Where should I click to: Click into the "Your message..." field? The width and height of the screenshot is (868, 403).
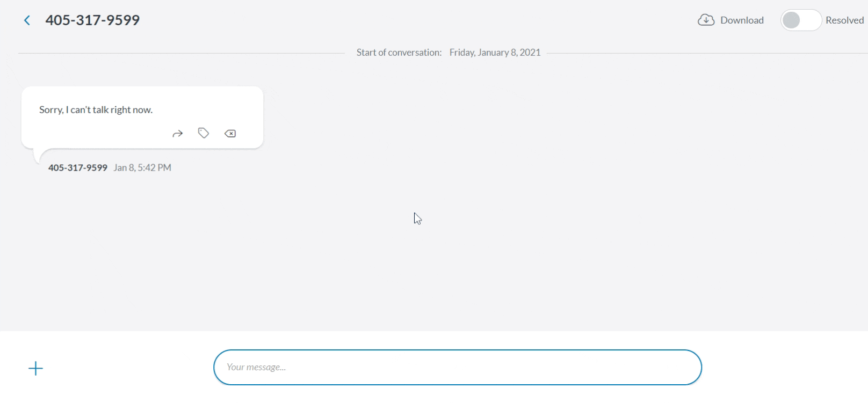[x=457, y=367]
